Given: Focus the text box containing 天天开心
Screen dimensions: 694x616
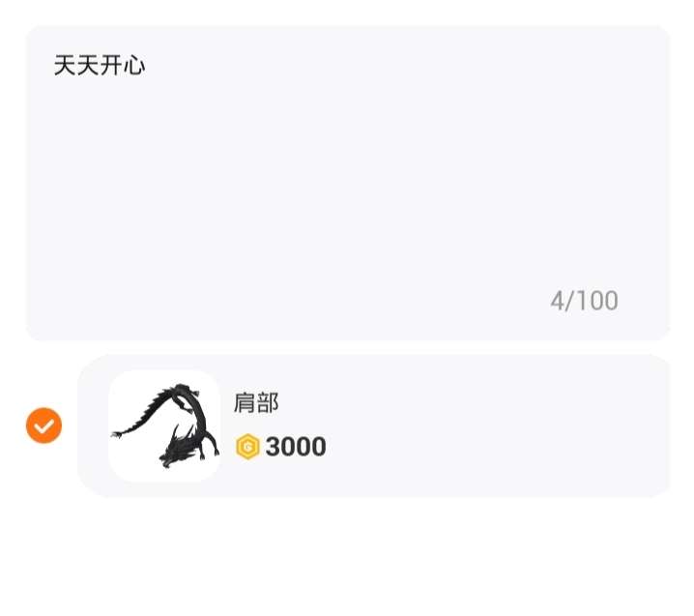Looking at the screenshot, I should [x=347, y=183].
